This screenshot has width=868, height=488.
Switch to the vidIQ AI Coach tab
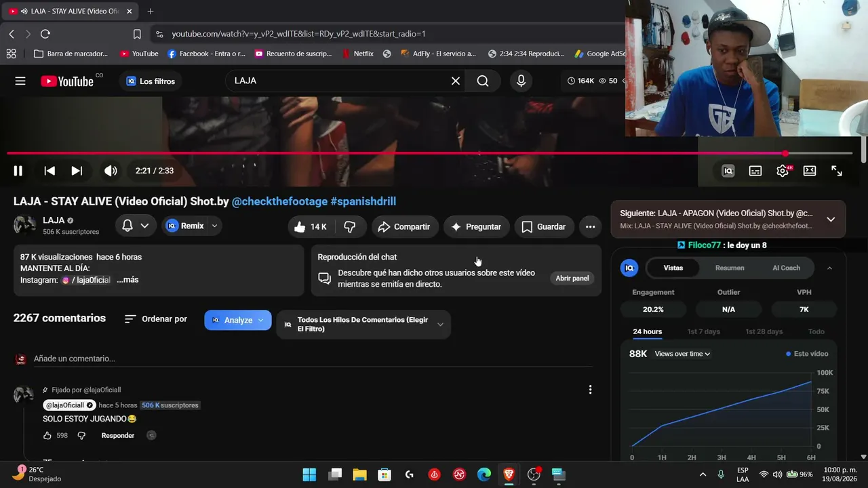tap(787, 268)
